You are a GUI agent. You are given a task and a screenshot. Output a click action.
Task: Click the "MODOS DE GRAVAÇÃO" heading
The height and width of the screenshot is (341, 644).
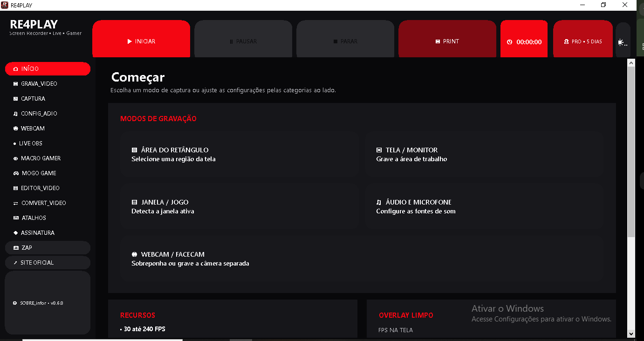click(158, 119)
